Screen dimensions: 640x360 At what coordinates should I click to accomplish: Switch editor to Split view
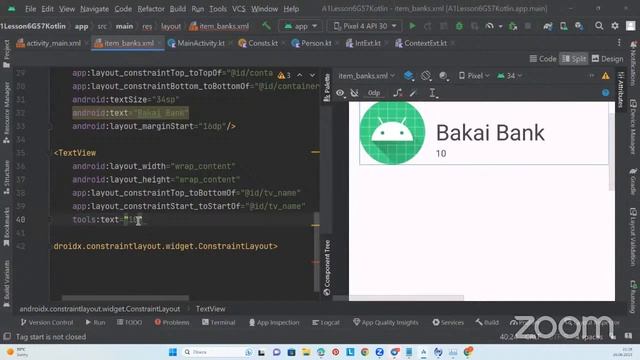click(x=574, y=59)
